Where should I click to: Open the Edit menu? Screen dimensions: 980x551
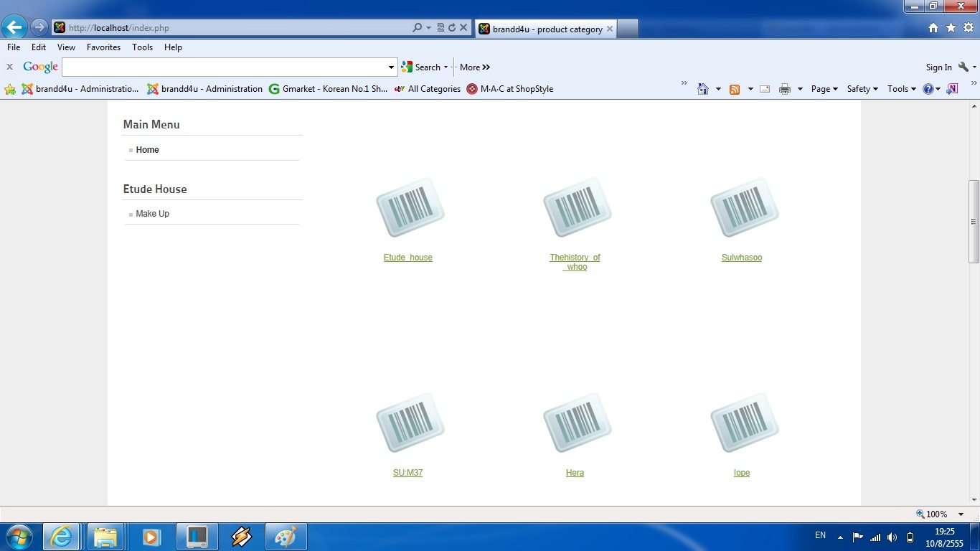[39, 47]
